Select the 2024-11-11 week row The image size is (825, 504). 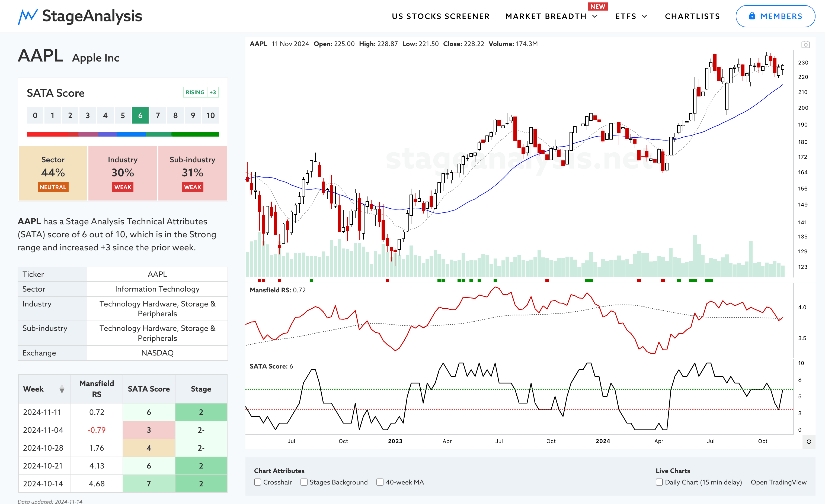[123, 412]
